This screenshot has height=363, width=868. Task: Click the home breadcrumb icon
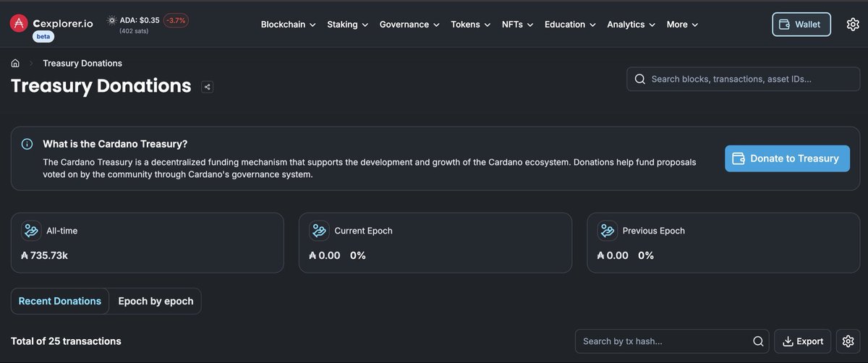[15, 64]
